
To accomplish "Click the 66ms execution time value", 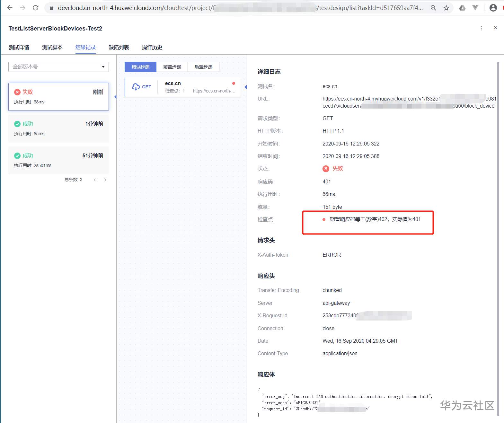I will pyautogui.click(x=329, y=194).
